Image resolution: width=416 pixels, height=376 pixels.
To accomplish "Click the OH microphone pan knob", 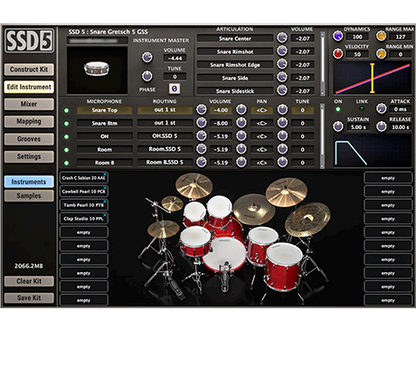I will coord(241,136).
